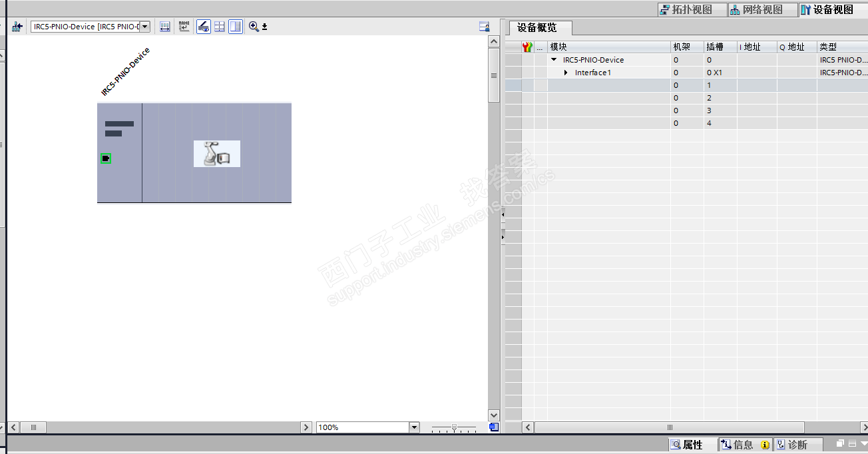Click the show address labels icon
Viewport: 868px width, 454px height.
[165, 27]
